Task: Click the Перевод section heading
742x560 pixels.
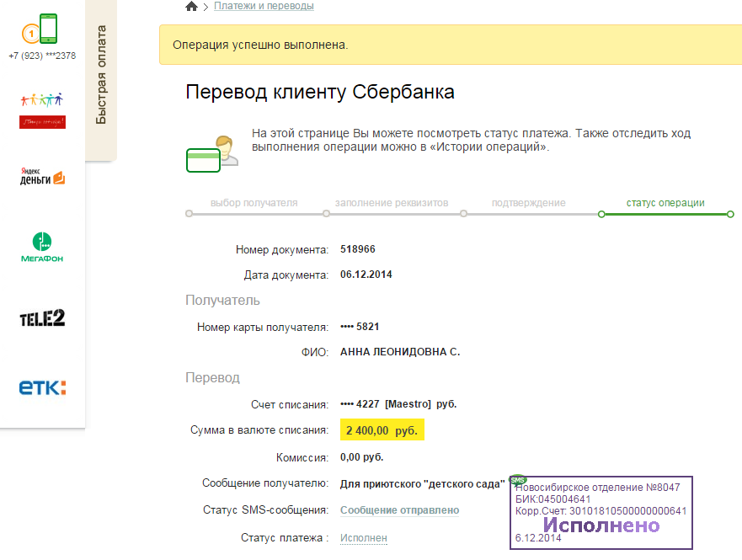Action: [212, 378]
